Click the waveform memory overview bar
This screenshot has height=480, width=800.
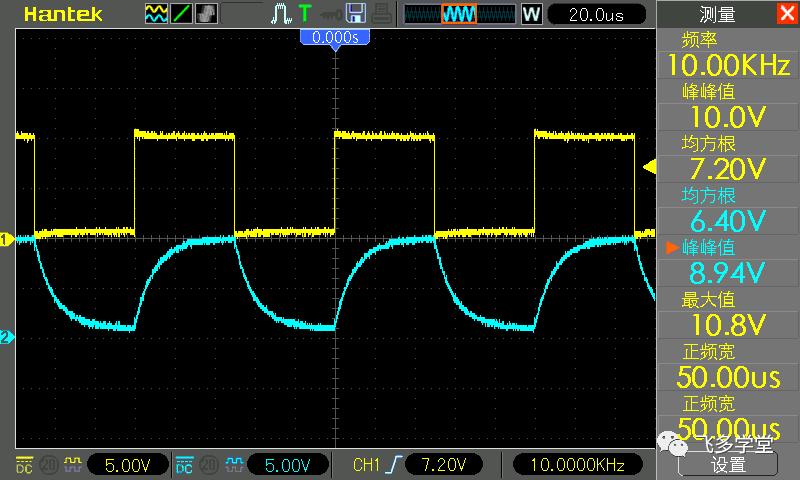pos(460,14)
